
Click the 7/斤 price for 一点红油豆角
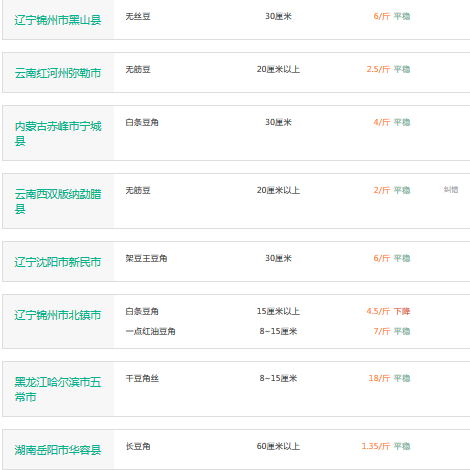(382, 331)
